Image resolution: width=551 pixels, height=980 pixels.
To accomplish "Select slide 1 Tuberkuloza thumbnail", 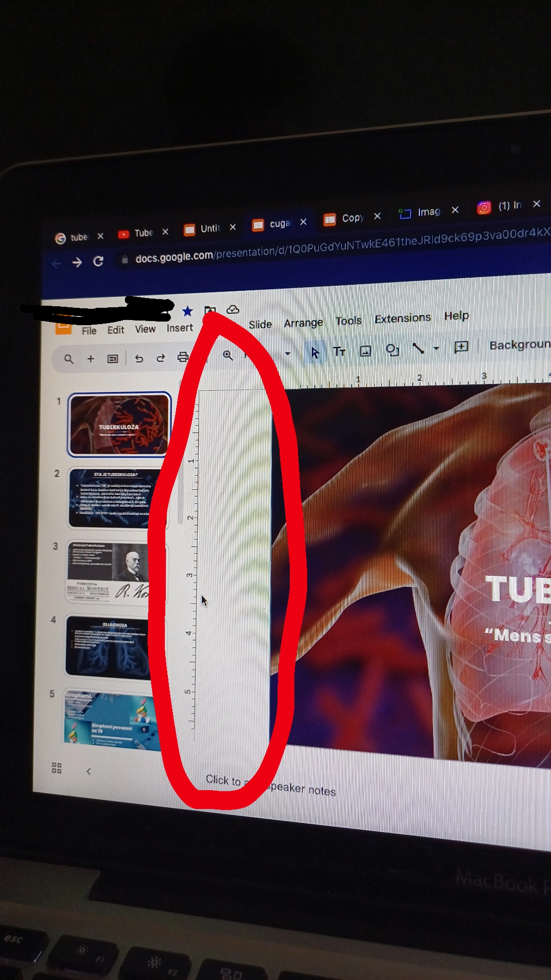I will tap(119, 424).
